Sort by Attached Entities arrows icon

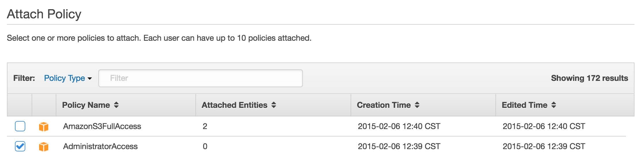[x=274, y=105]
